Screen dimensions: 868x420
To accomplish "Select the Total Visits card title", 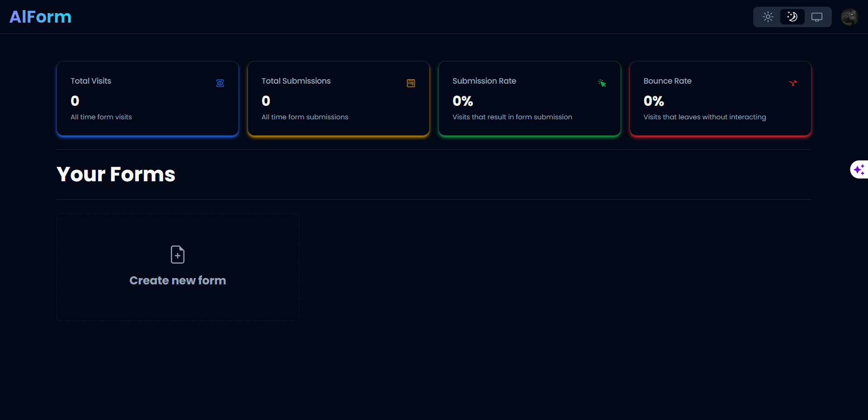I will (91, 81).
